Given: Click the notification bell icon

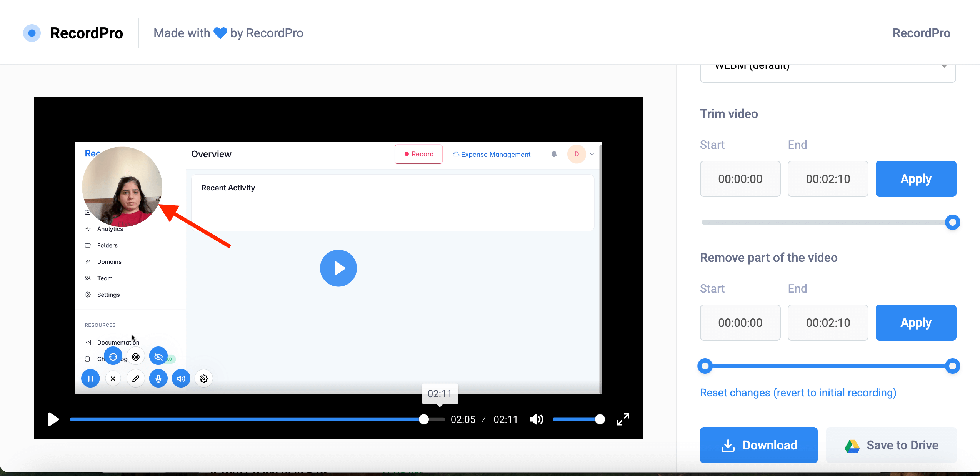Looking at the screenshot, I should 554,154.
